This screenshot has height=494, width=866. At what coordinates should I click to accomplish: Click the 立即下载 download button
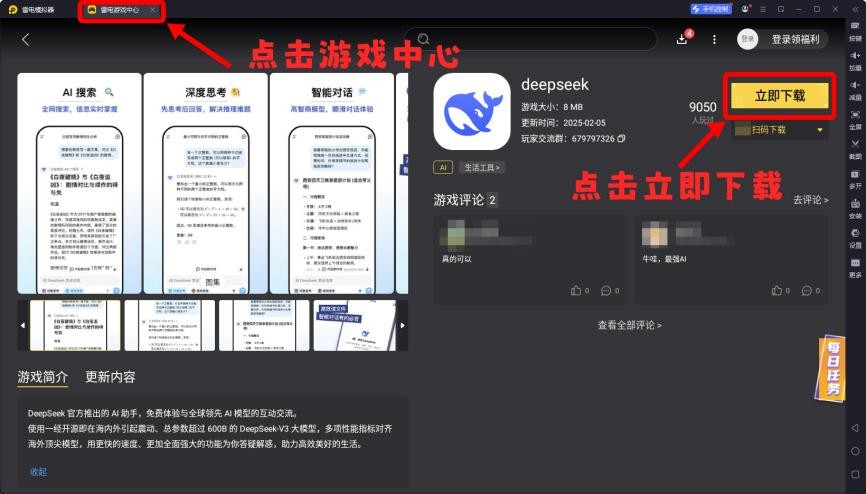coord(780,96)
